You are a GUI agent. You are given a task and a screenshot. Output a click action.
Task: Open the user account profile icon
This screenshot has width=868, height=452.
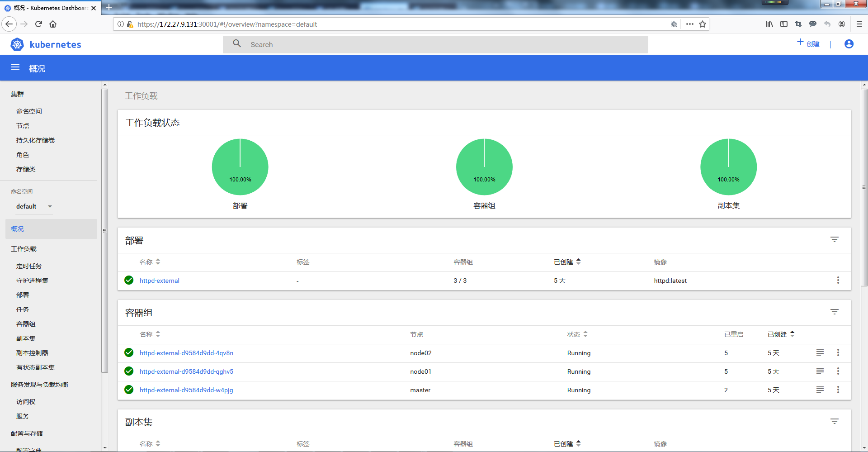849,44
